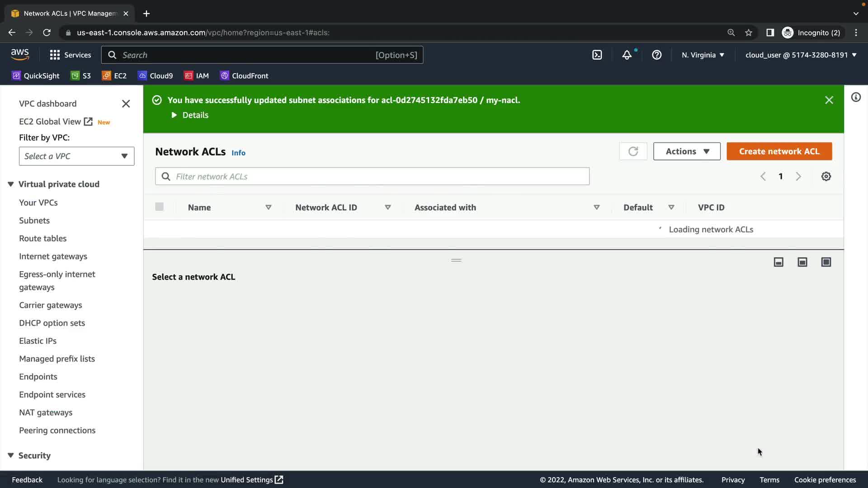Click Create network ACL button
Viewport: 868px width, 488px height.
[779, 151]
